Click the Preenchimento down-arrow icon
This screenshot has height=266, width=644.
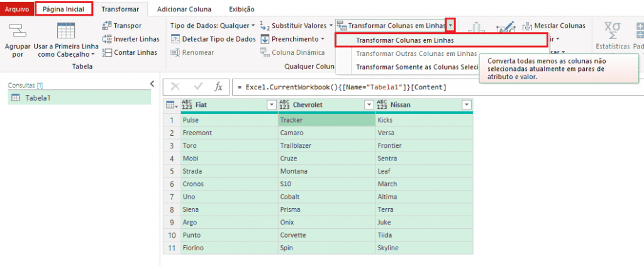point(265,39)
